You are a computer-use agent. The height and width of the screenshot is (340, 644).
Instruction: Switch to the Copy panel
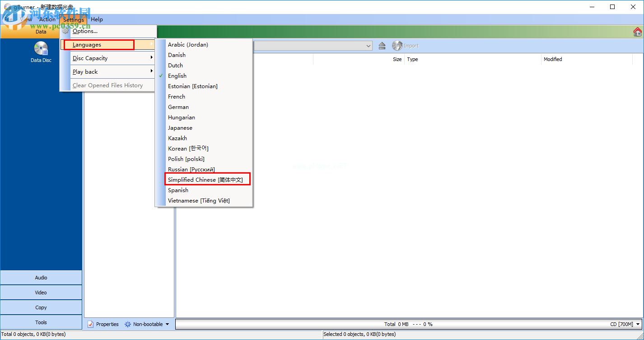click(41, 307)
